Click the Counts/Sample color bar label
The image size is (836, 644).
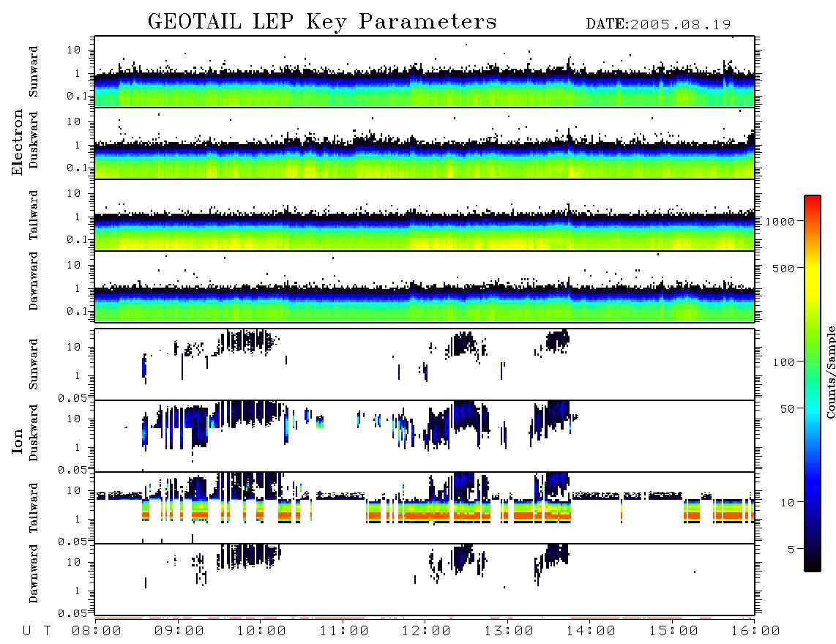coord(830,372)
